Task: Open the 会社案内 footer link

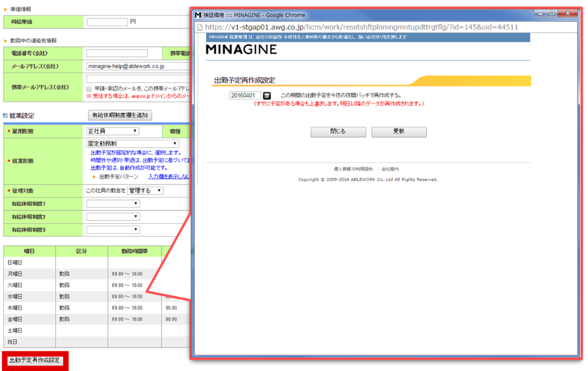Action: (390, 169)
